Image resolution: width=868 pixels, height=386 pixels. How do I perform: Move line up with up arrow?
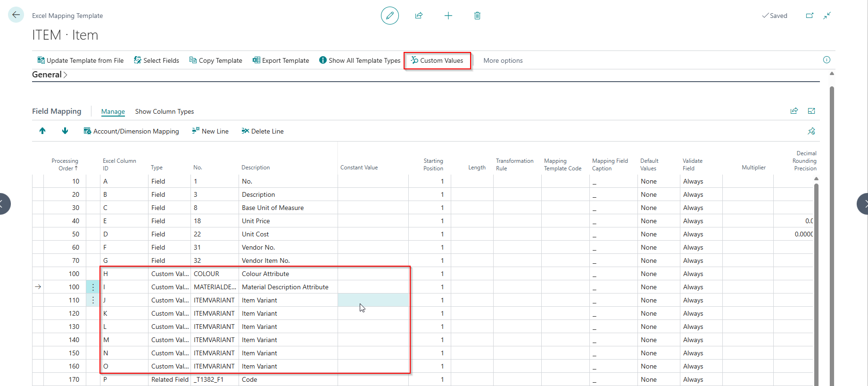pos(42,131)
